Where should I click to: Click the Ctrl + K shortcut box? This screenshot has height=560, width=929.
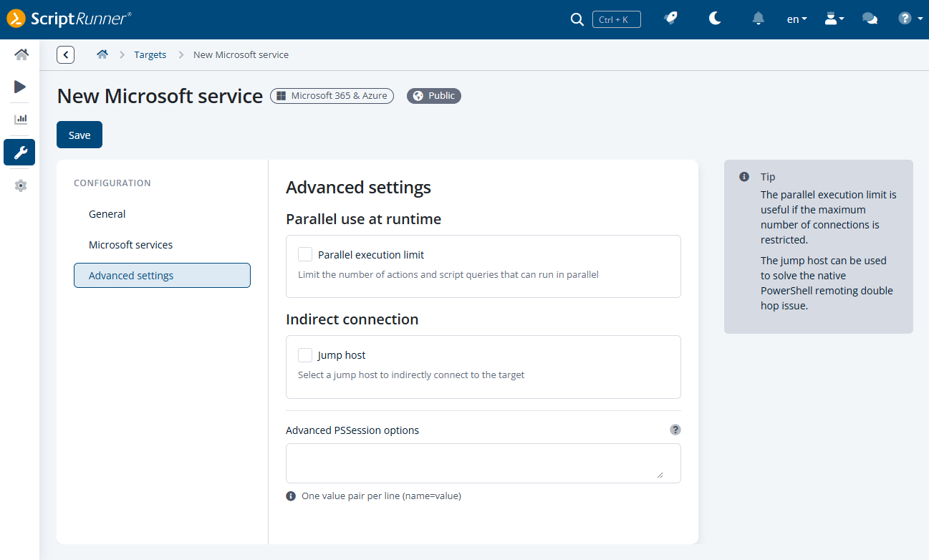tap(617, 19)
